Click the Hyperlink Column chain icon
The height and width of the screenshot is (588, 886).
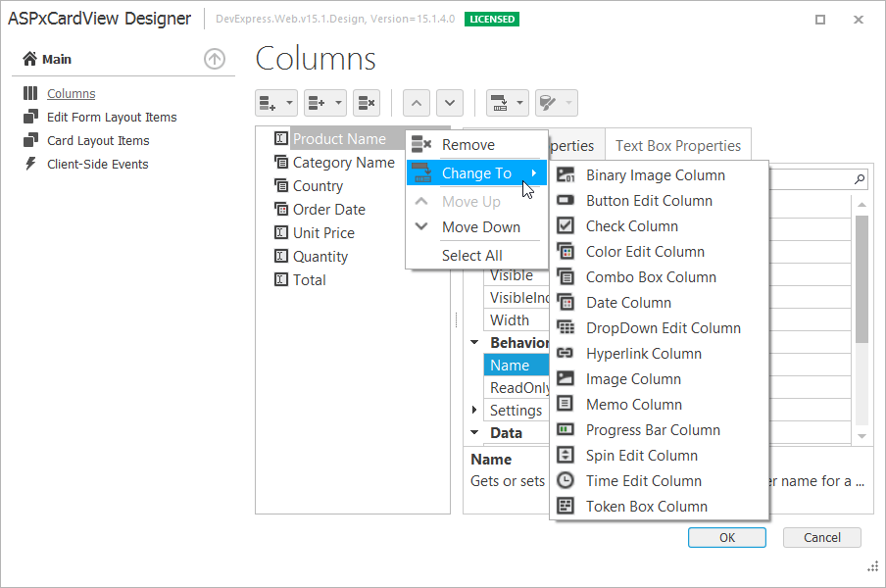click(566, 353)
